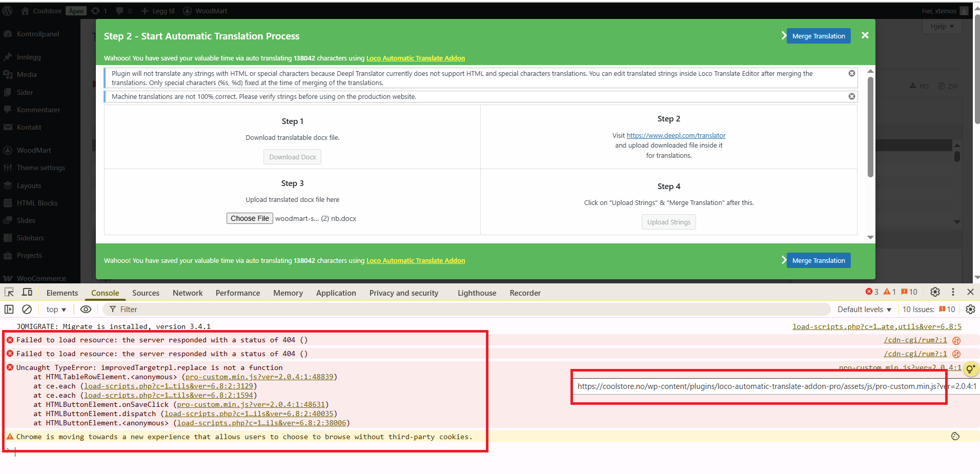
Task: Click the modal scrollbar up arrow
Action: 870,71
